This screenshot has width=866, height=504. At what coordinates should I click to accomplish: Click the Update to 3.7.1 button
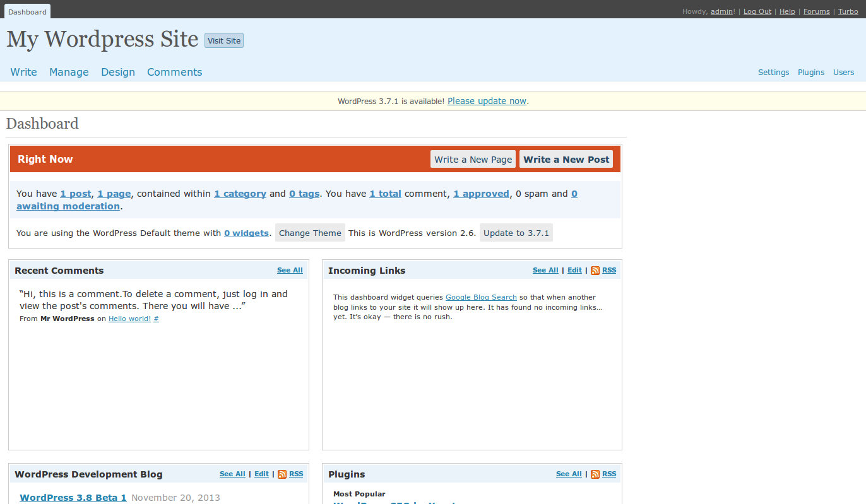[516, 233]
